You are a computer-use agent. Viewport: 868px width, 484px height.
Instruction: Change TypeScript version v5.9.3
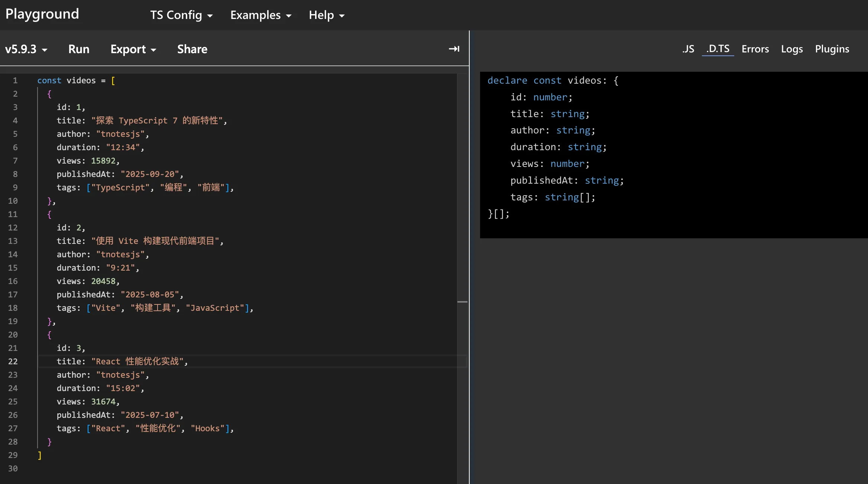(x=26, y=49)
